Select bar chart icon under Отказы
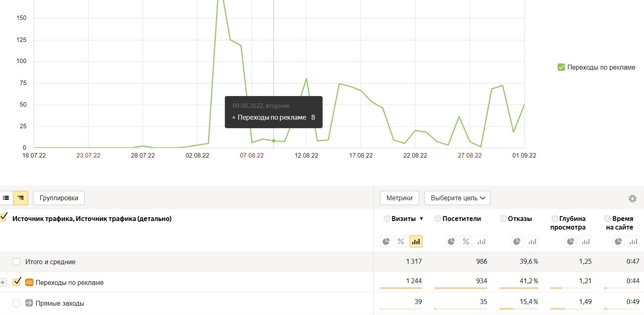The height and width of the screenshot is (315, 644). [532, 241]
